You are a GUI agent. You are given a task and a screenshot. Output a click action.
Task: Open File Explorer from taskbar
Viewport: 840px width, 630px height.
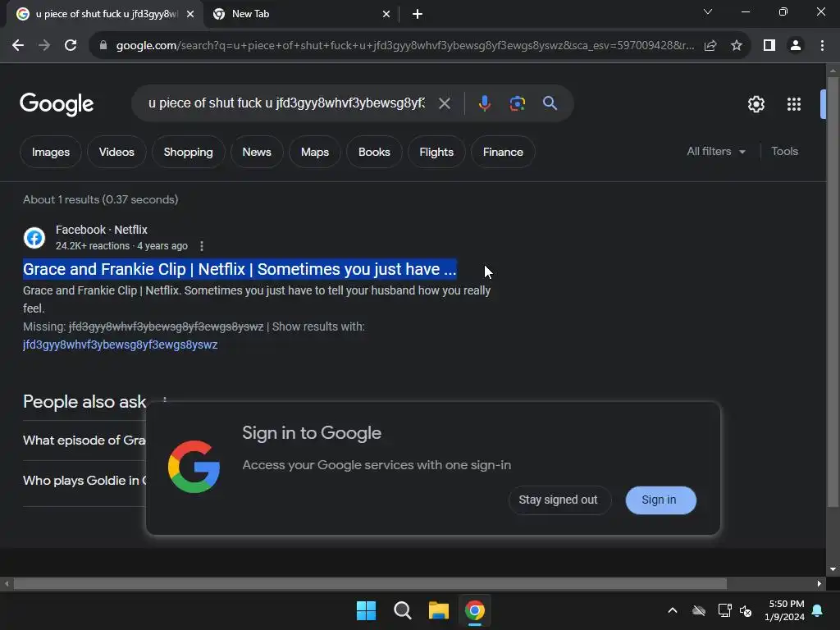438,610
